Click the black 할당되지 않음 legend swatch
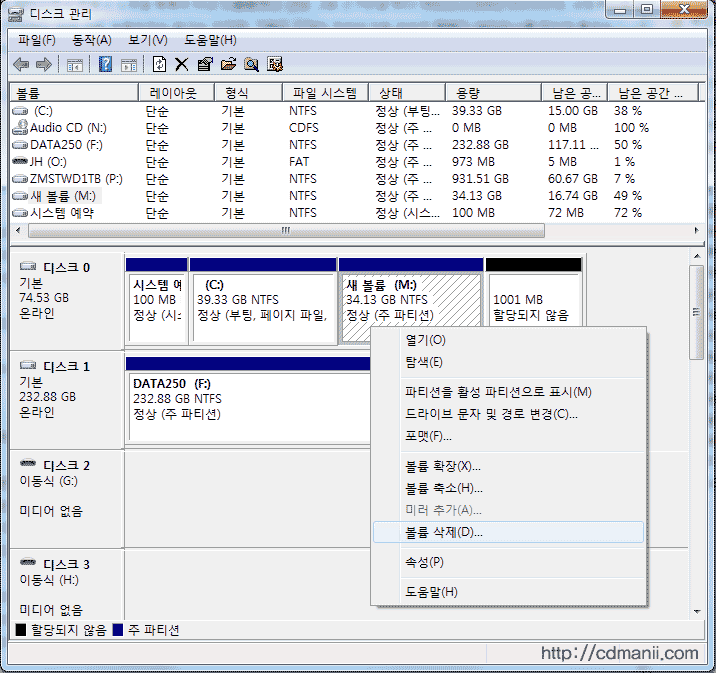The image size is (716, 673). pyautogui.click(x=21, y=630)
